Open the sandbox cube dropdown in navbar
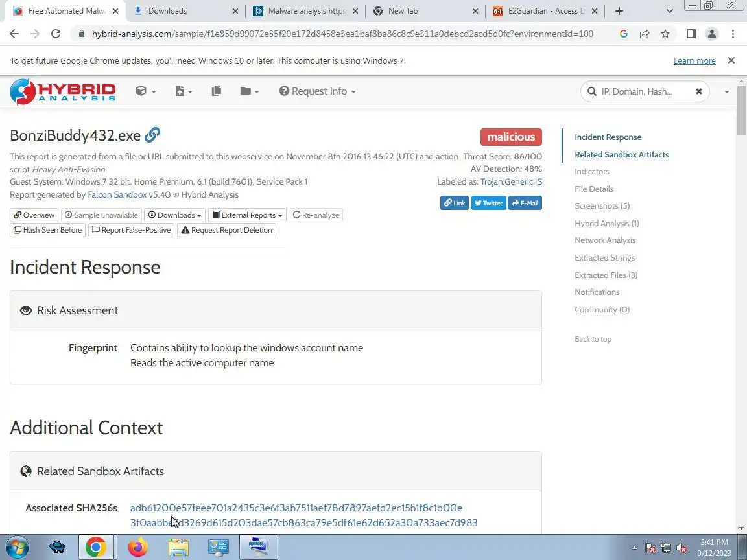747x560 pixels. (145, 91)
